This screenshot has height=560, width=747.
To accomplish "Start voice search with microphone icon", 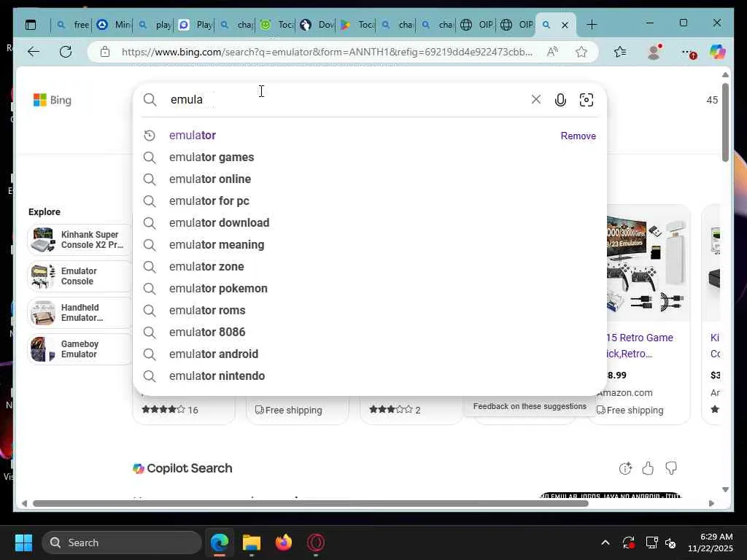I will tap(560, 99).
